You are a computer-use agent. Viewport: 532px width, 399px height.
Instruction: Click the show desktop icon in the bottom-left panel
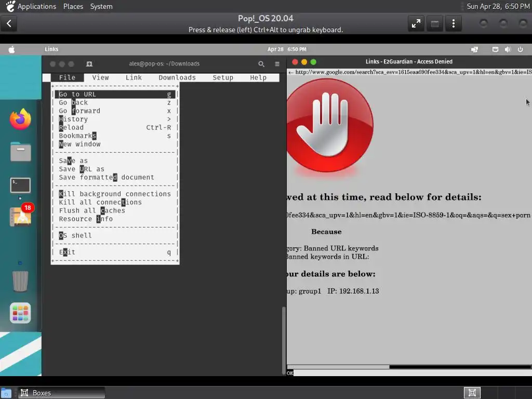pyautogui.click(x=6, y=393)
